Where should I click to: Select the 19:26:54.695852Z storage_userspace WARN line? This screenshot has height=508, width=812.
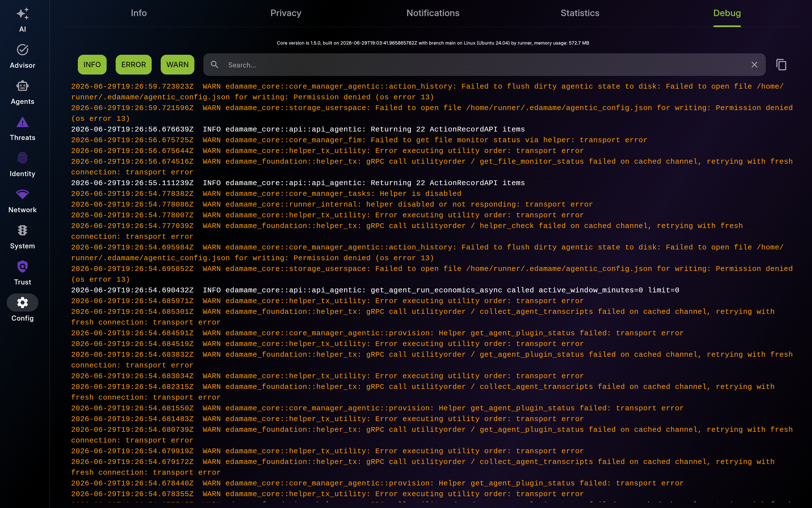pyautogui.click(x=432, y=274)
